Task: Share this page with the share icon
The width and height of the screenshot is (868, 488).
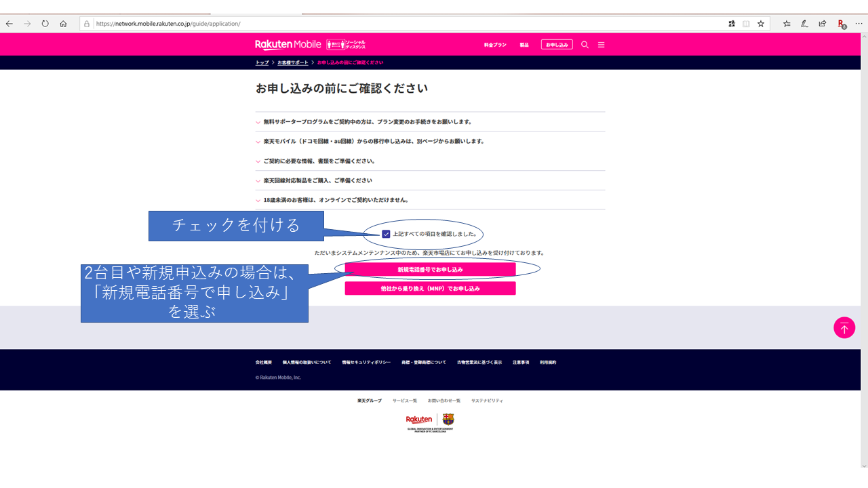Action: coord(823,23)
